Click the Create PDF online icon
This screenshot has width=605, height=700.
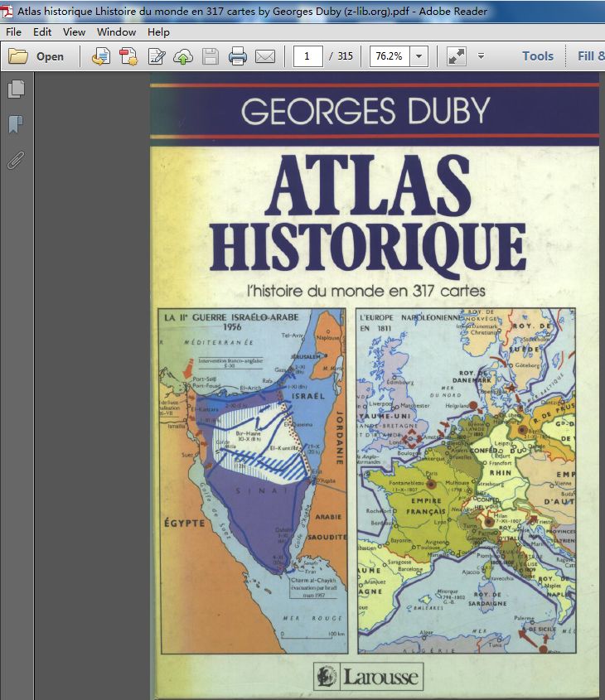101,56
